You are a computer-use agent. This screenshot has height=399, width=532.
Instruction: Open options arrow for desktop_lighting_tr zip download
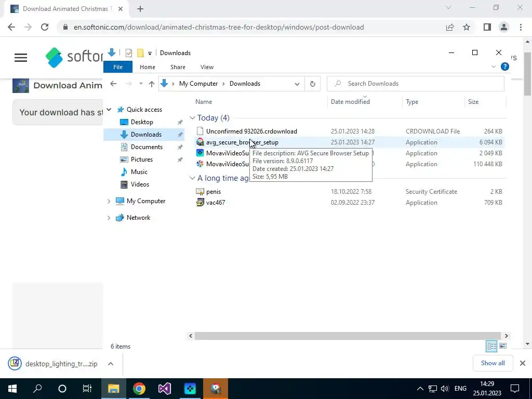coord(110,364)
